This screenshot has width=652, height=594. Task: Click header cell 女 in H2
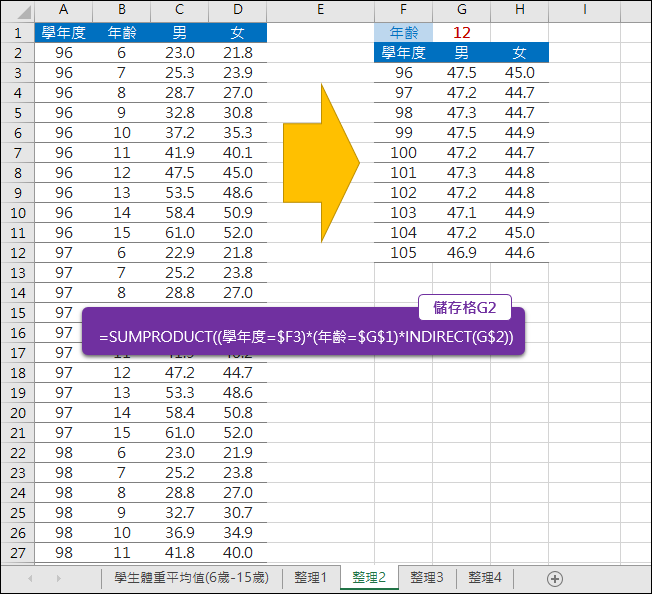[x=519, y=53]
